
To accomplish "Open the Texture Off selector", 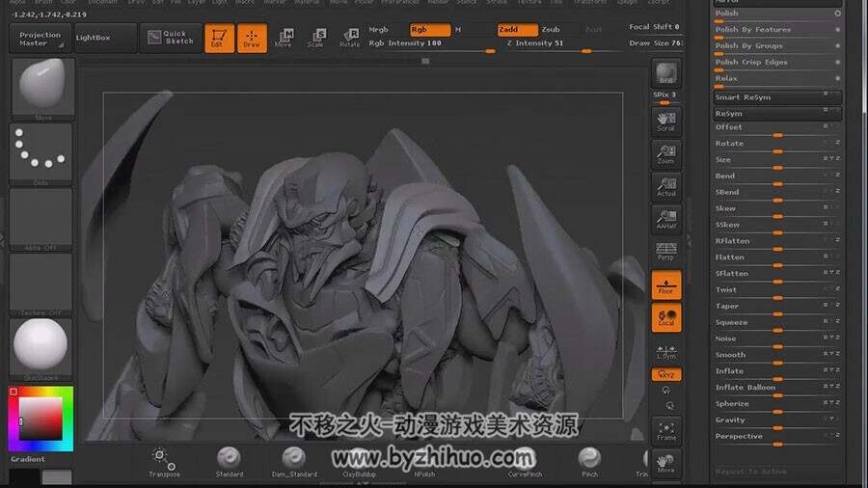I will tap(41, 285).
